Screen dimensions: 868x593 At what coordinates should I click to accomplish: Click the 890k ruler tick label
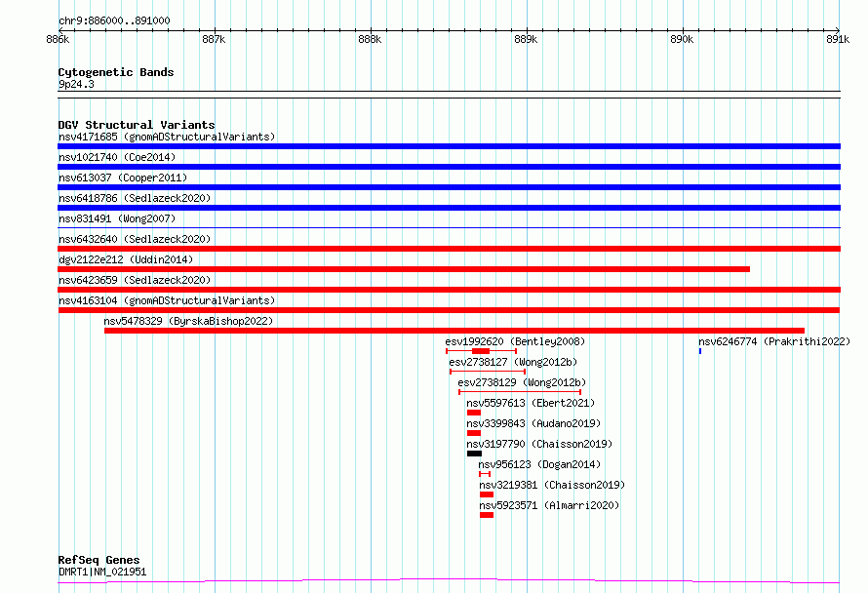click(x=682, y=39)
